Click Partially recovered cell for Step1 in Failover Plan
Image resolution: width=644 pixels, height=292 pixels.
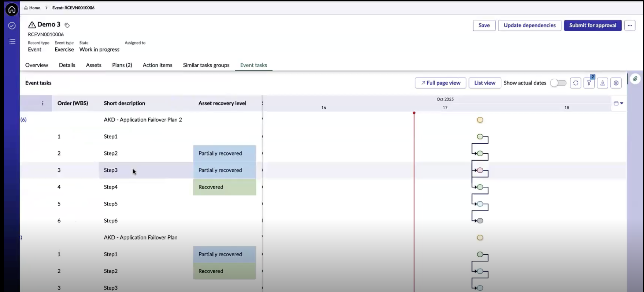(225, 254)
